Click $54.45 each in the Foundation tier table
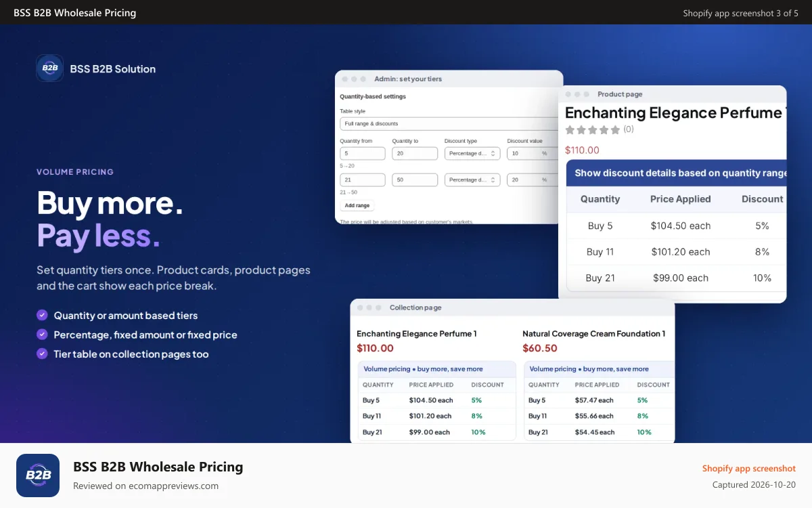The image size is (812, 508). pos(595,432)
